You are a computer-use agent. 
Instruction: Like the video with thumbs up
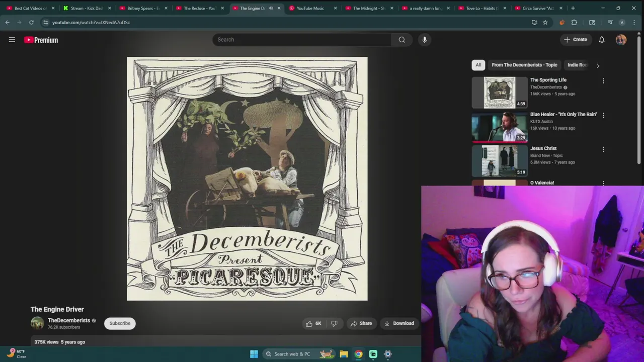coord(313,323)
